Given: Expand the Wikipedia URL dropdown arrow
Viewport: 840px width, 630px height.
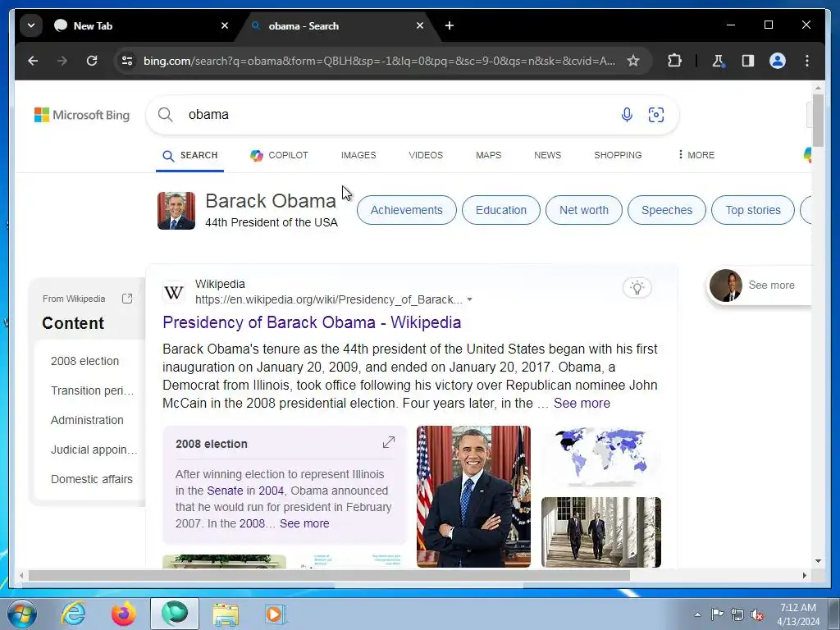Looking at the screenshot, I should pos(470,299).
